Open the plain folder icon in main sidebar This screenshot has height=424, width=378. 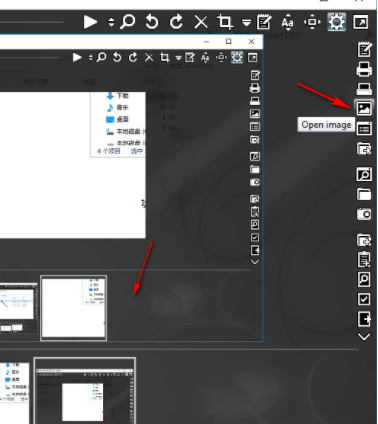364,194
